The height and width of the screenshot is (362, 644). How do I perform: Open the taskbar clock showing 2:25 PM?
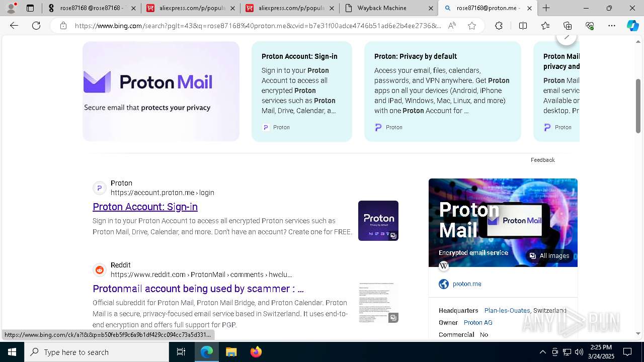pyautogui.click(x=600, y=352)
